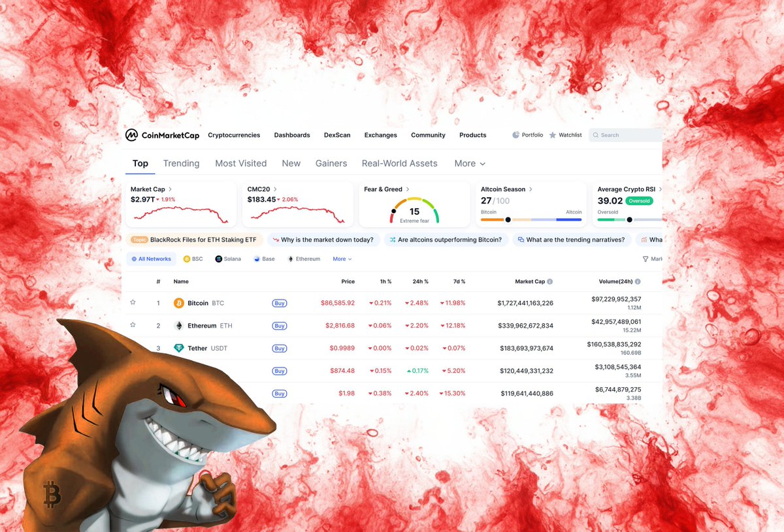This screenshot has width=784, height=532.
Task: Click the Solana network icon
Action: [218, 259]
